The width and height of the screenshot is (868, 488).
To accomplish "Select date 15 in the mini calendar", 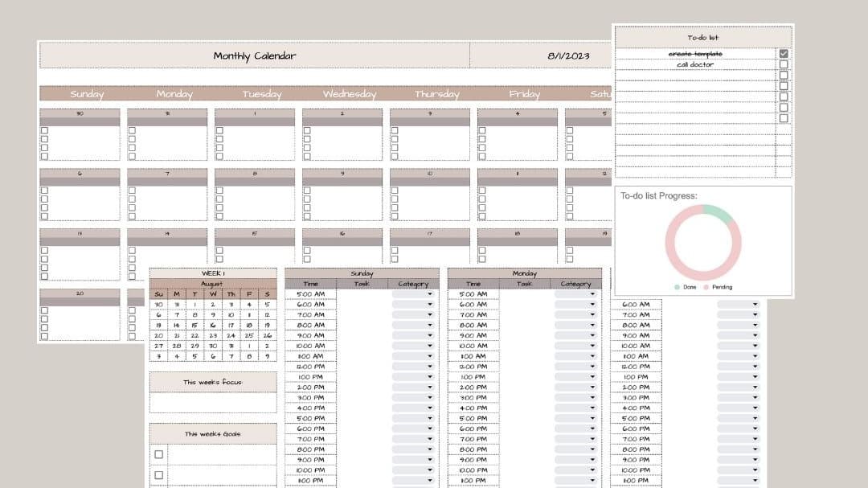I will (194, 325).
